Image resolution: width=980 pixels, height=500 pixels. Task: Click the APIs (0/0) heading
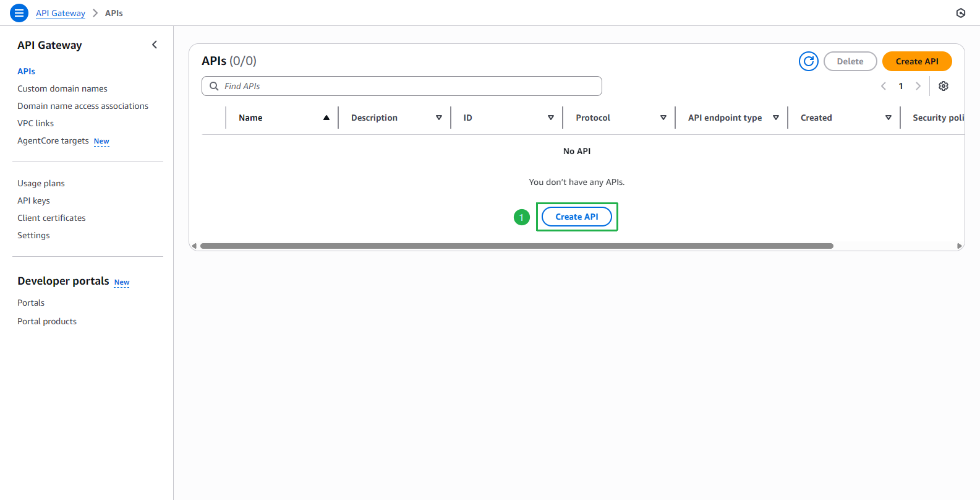pyautogui.click(x=229, y=61)
